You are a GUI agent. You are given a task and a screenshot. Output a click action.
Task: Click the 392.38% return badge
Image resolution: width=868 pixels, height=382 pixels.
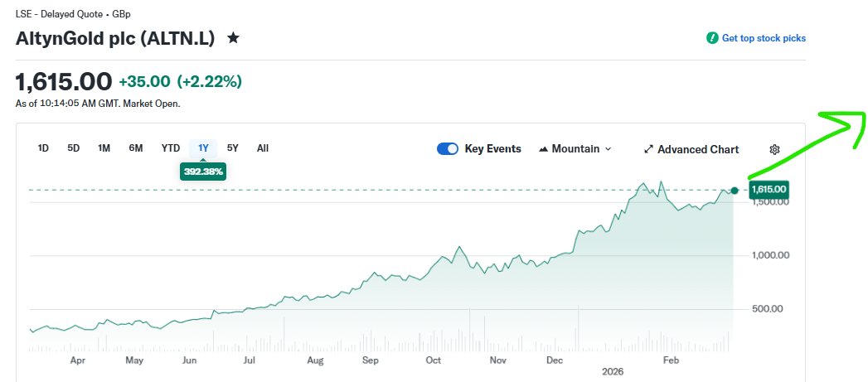[203, 172]
